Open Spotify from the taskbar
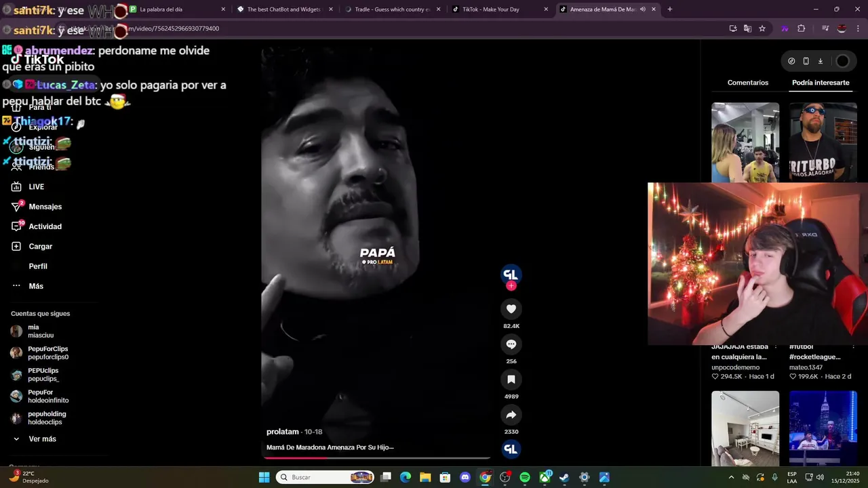This screenshot has width=868, height=488. [525, 477]
